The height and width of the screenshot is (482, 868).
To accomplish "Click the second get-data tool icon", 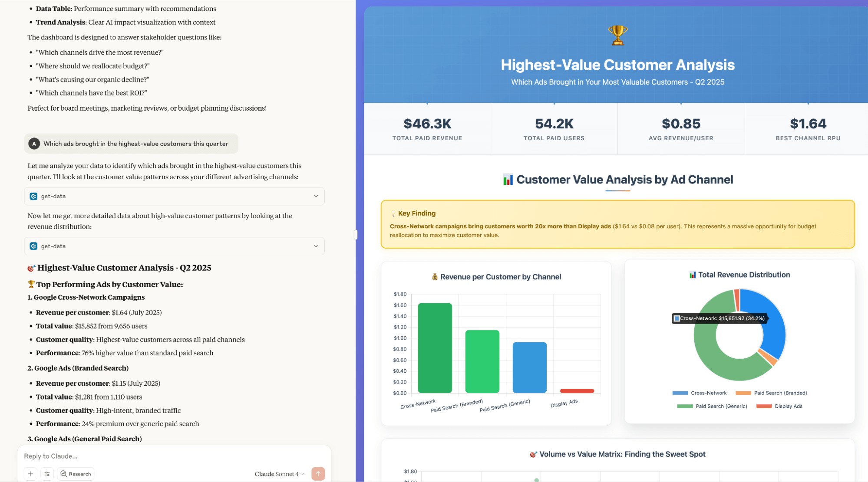I will (33, 246).
